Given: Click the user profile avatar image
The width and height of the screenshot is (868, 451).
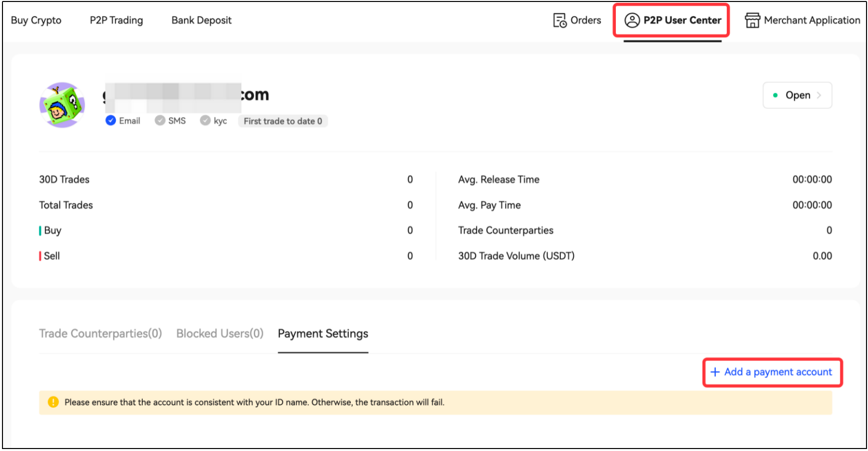Looking at the screenshot, I should pyautogui.click(x=62, y=105).
